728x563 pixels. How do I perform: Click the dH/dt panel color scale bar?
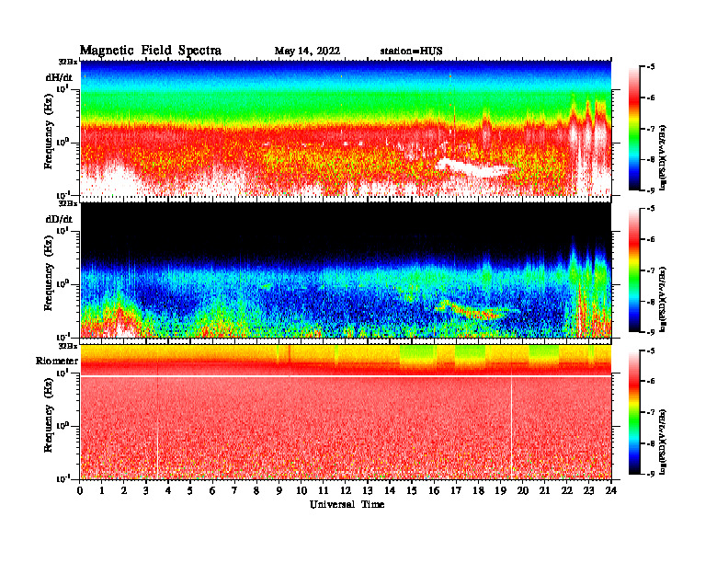click(633, 129)
